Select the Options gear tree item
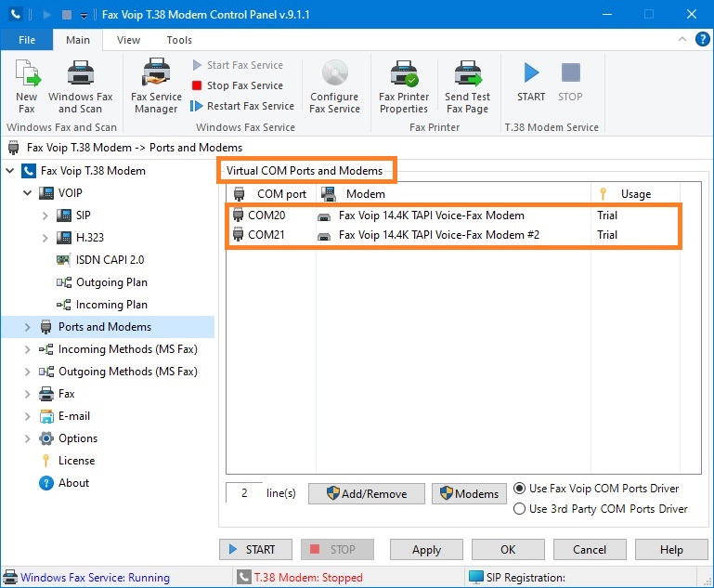 coord(69,438)
